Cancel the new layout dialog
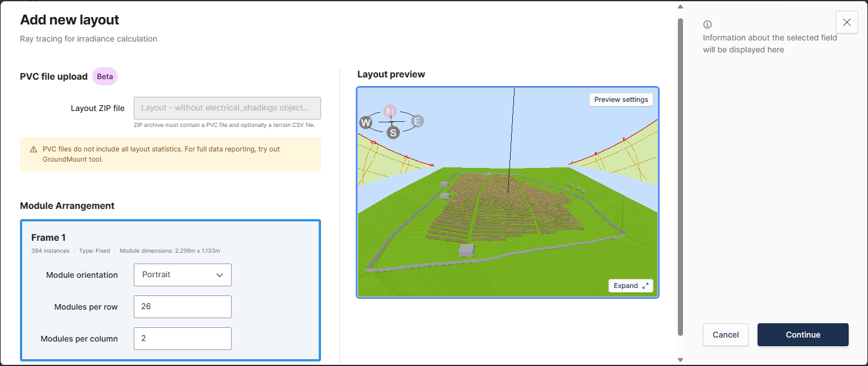The height and width of the screenshot is (366, 868). pyautogui.click(x=725, y=335)
